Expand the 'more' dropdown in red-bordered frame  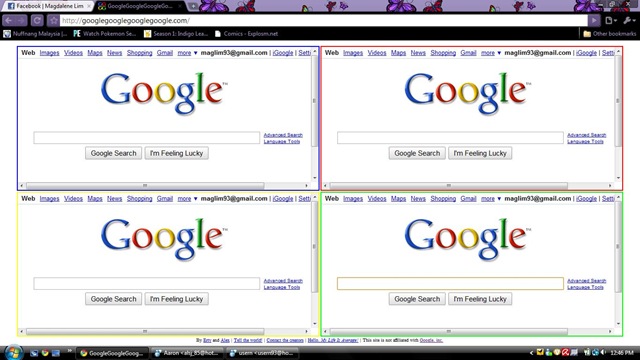point(491,53)
